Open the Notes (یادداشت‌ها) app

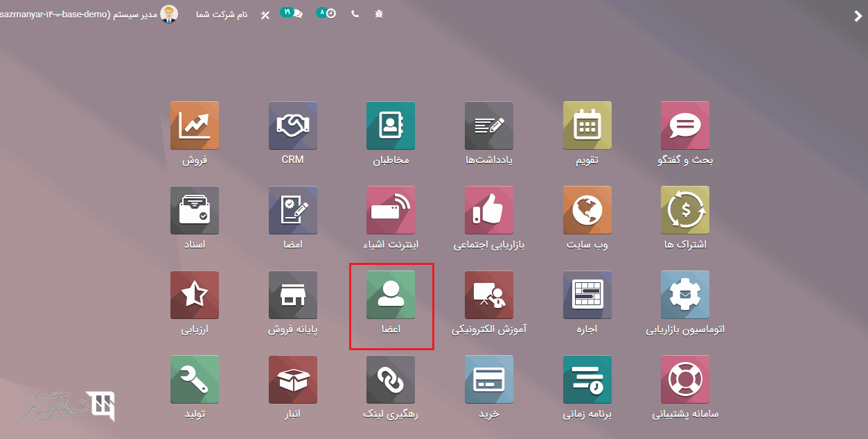(x=489, y=126)
